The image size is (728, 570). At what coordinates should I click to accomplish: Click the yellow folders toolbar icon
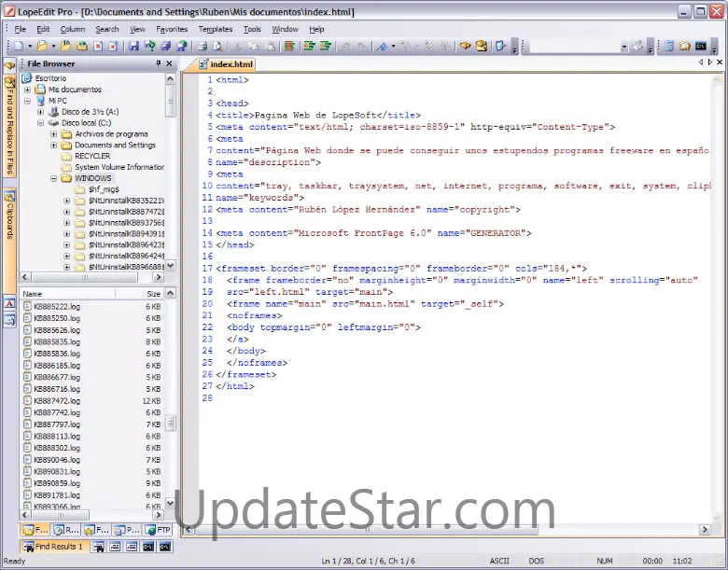pos(685,46)
